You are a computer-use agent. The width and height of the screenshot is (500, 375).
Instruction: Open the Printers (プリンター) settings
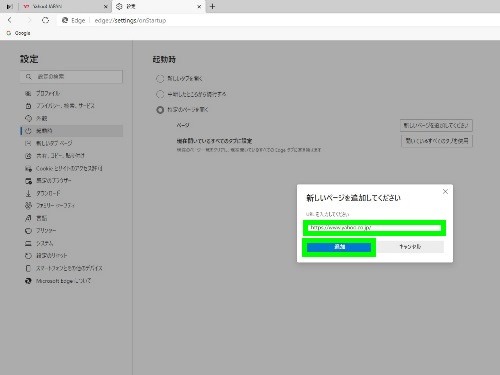(x=41, y=231)
